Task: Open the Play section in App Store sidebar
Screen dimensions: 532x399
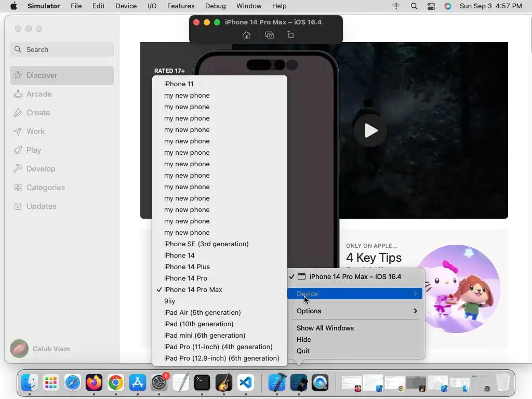Action: coord(62,150)
